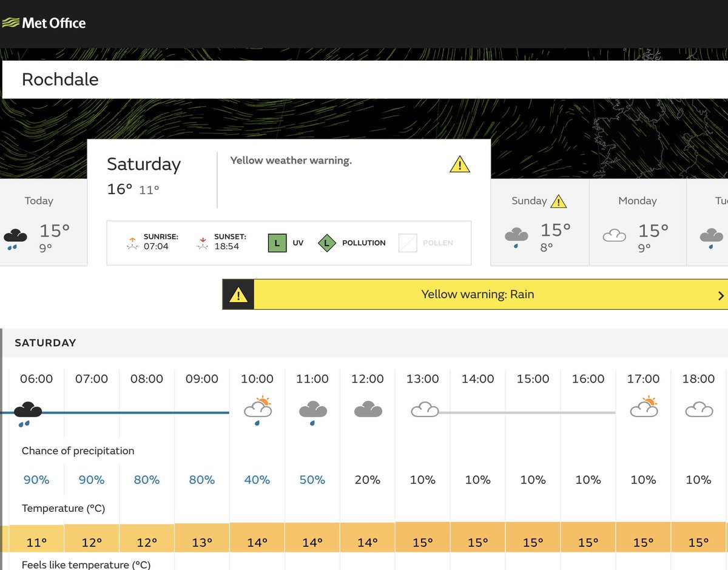The height and width of the screenshot is (570, 728).
Task: Click the UV level L icon
Action: [277, 243]
